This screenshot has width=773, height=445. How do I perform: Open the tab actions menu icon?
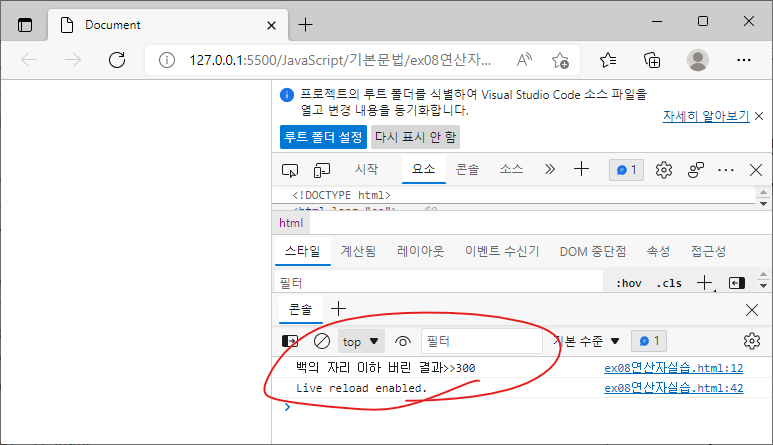click(x=25, y=25)
